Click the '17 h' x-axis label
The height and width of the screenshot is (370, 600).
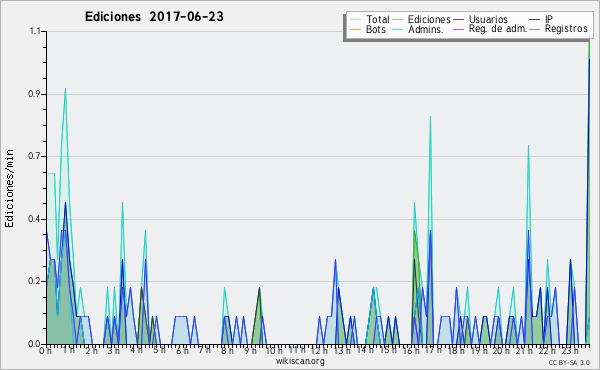click(433, 350)
